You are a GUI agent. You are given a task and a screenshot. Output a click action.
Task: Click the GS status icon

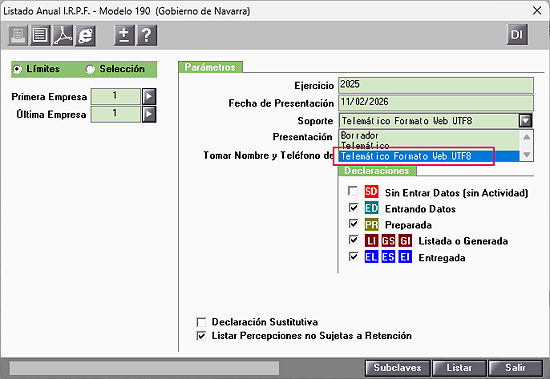(x=388, y=241)
